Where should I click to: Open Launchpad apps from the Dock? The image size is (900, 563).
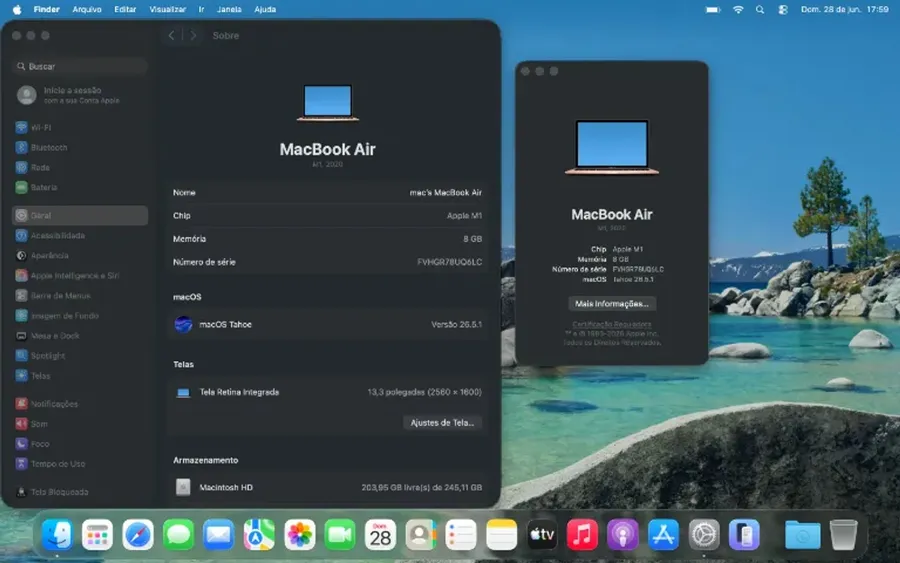(x=98, y=535)
